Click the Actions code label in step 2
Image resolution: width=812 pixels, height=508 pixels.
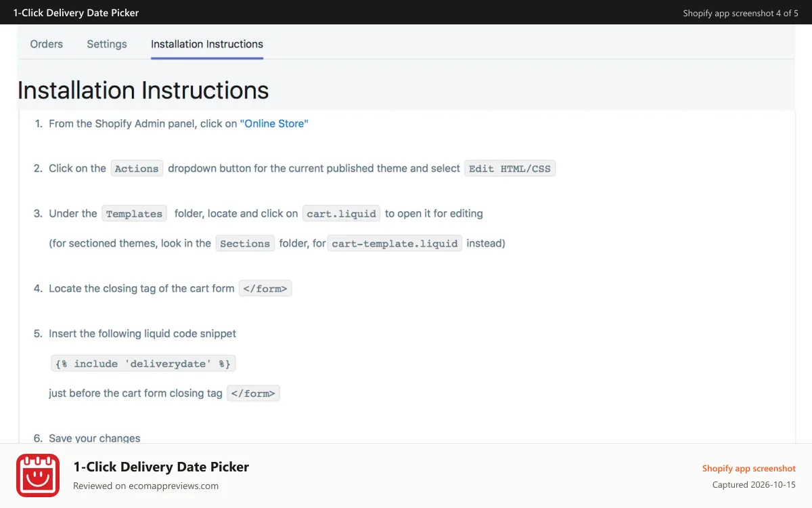coord(137,169)
